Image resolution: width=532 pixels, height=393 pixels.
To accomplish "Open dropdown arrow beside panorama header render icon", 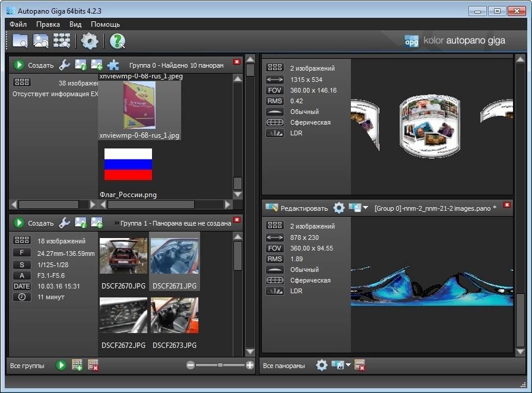I will pyautogui.click(x=365, y=207).
